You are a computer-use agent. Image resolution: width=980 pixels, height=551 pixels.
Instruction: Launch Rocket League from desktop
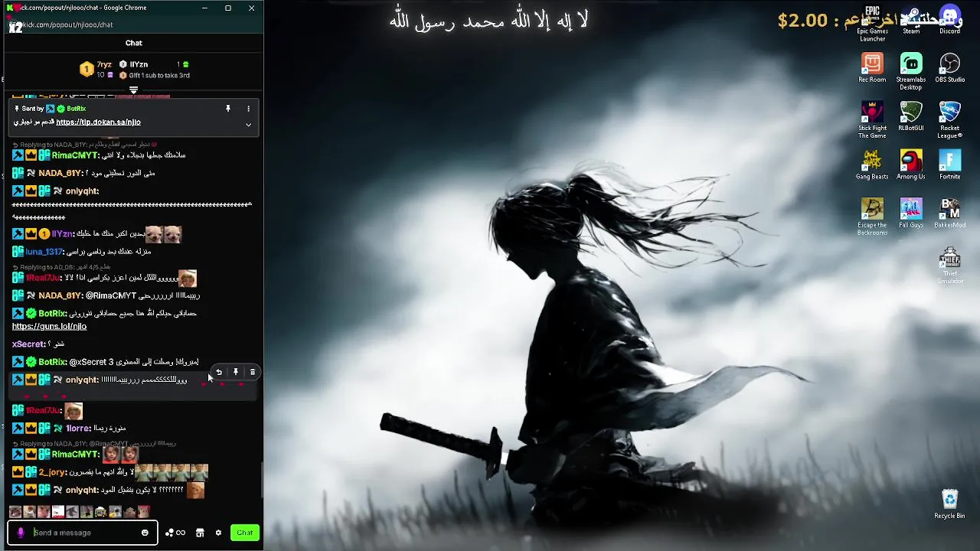(949, 120)
